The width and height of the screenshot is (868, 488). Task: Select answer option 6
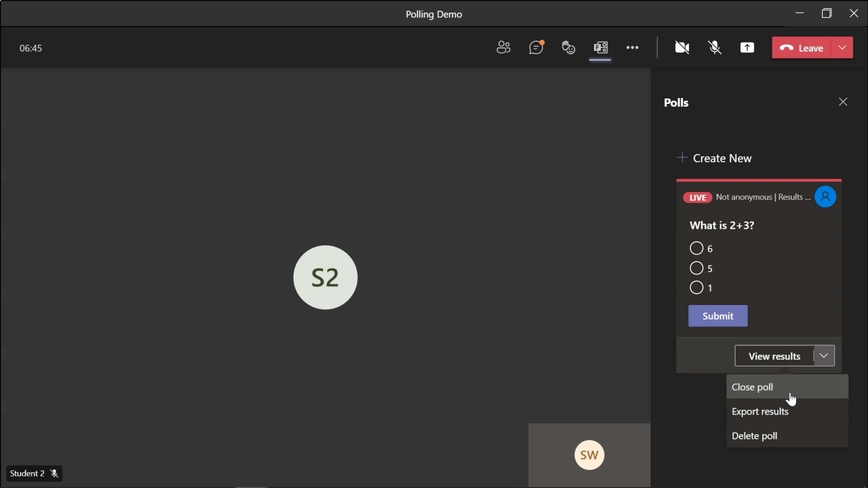[x=697, y=249]
